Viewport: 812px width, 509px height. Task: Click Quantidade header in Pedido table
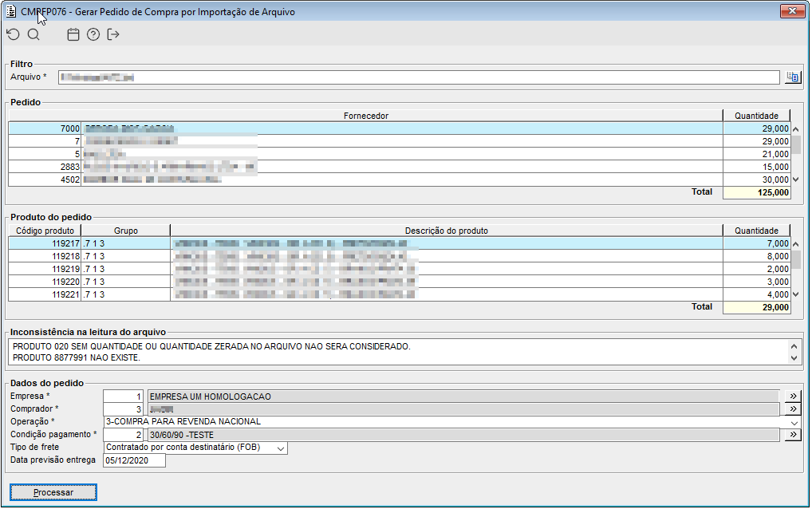tap(757, 116)
